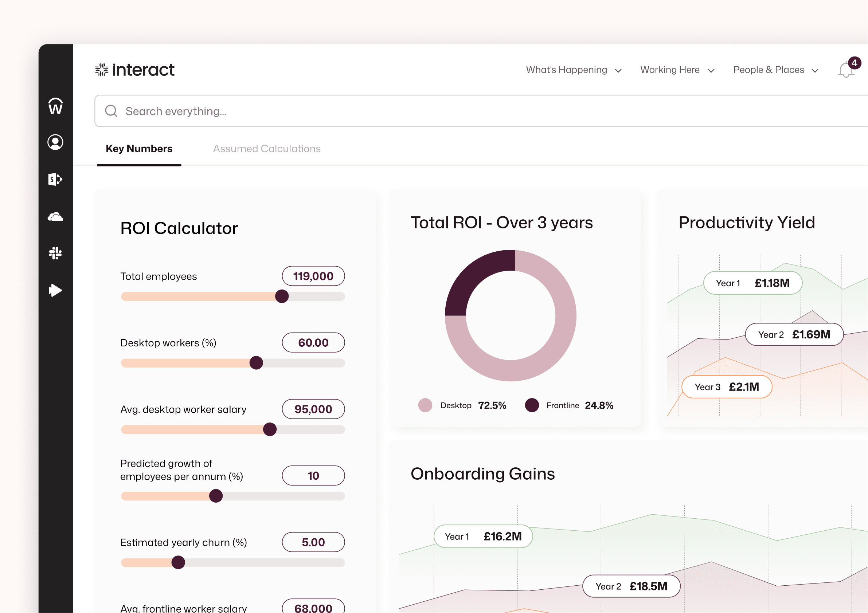This screenshot has width=868, height=613.
Task: Click the Estimated yearly churn slider handle
Action: pyautogui.click(x=178, y=562)
